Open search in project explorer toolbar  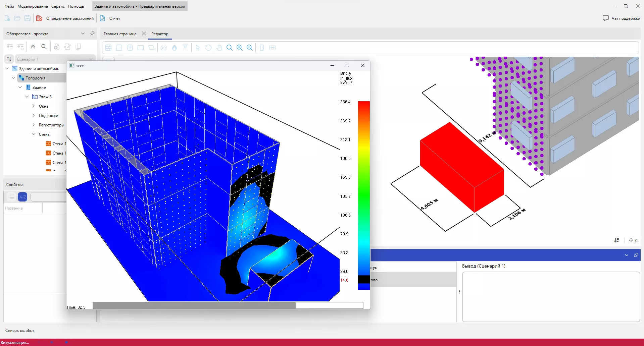click(44, 47)
